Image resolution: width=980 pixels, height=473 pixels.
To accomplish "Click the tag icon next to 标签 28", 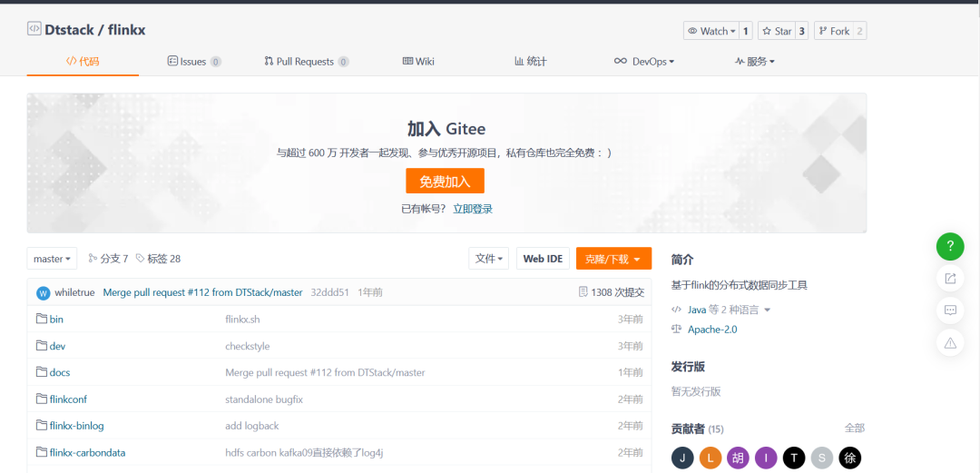I will (140, 259).
